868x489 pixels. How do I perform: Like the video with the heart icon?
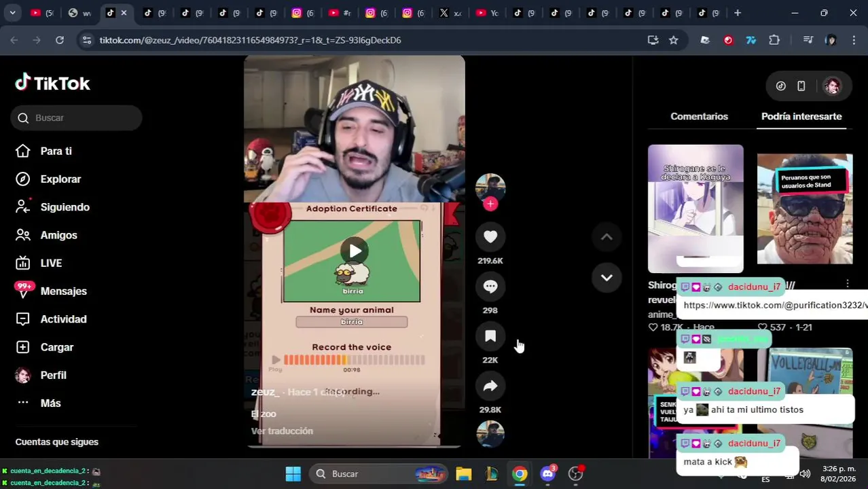click(x=490, y=236)
